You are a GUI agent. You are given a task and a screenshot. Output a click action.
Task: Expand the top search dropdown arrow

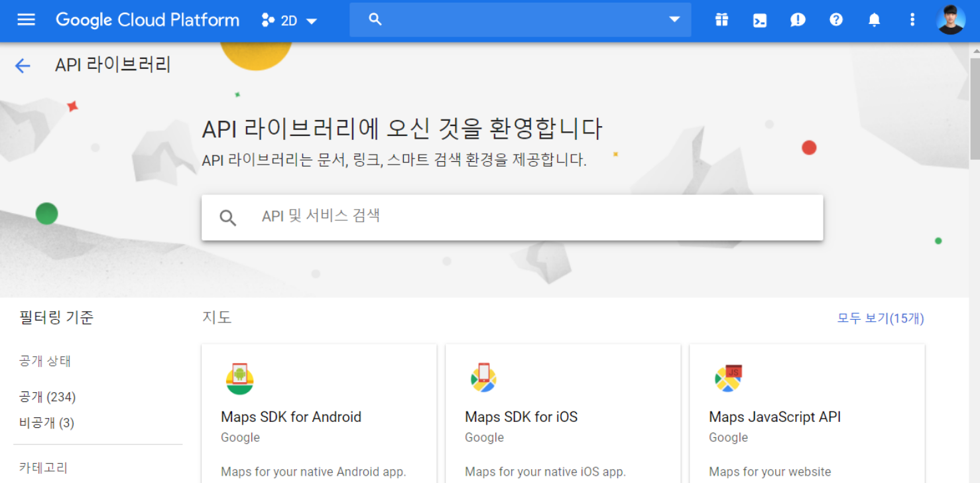pyautogui.click(x=674, y=20)
